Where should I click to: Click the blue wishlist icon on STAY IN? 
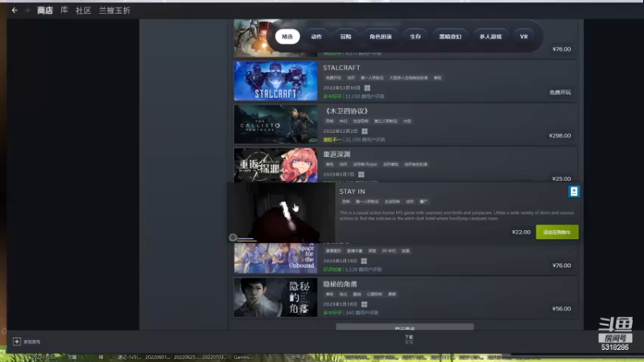(x=574, y=191)
